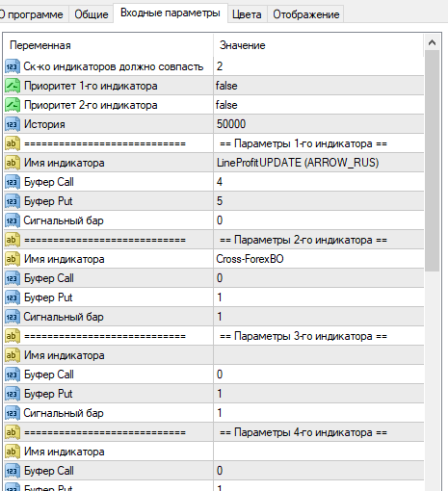Click the boolean icon beside Приоритет 2-го индикатора

coord(13,105)
